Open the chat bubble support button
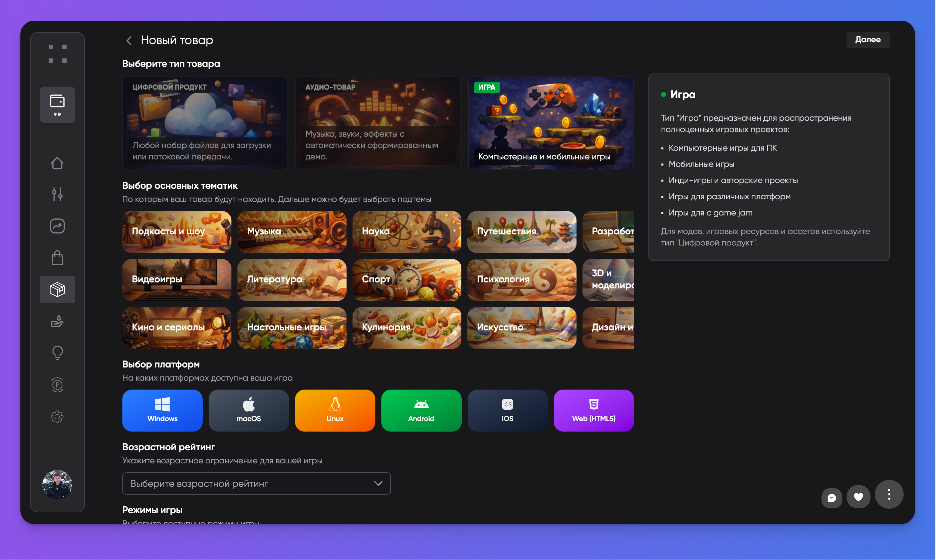Image resolution: width=936 pixels, height=560 pixels. (x=832, y=498)
